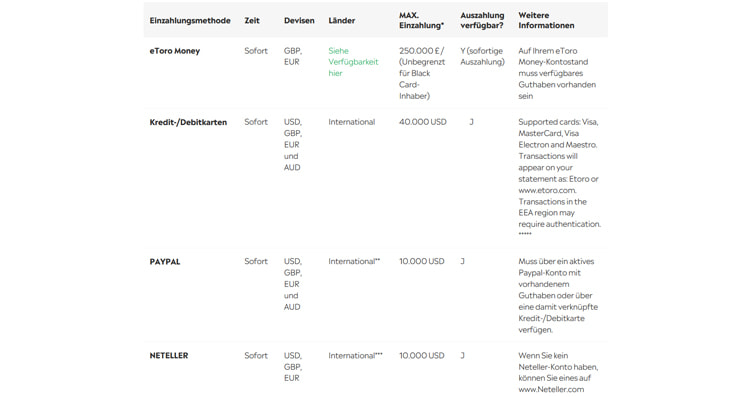The height and width of the screenshot is (397, 741).
Task: Click the Auszahlung verfügbar? column header
Action: click(482, 20)
